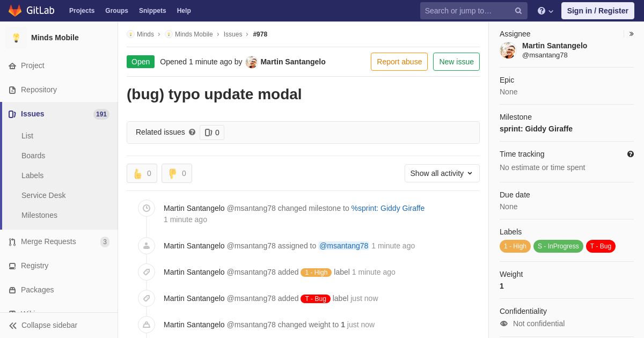Click the Minds breadcrumb link
Screen dimensions: 644x338
coord(145,34)
